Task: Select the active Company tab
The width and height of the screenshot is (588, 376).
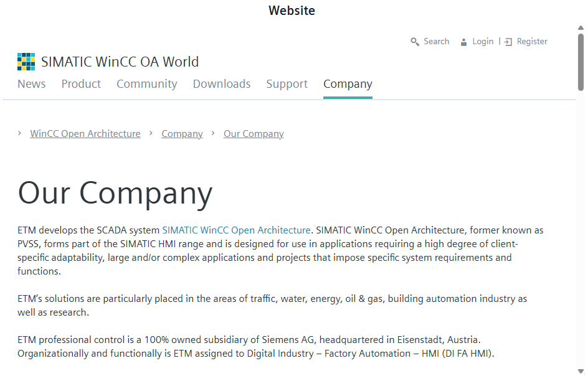Action: 348,84
